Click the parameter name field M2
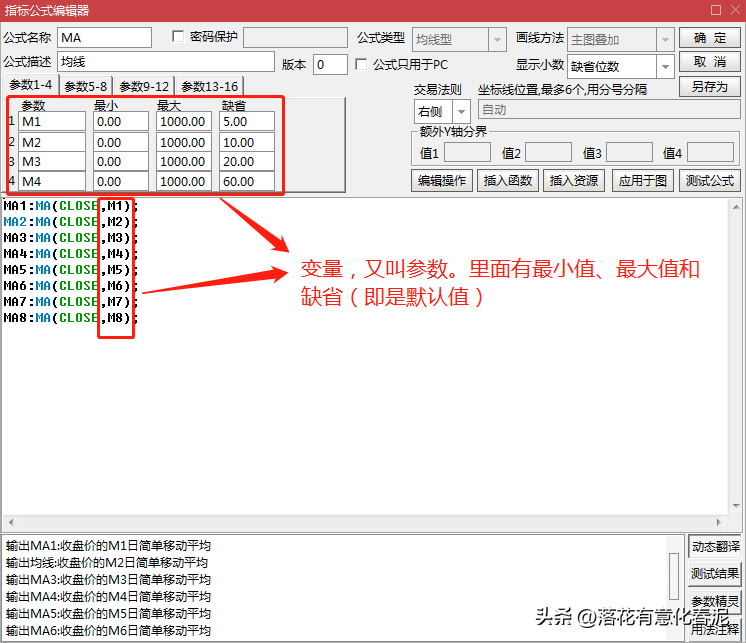This screenshot has width=746, height=643. [52, 142]
